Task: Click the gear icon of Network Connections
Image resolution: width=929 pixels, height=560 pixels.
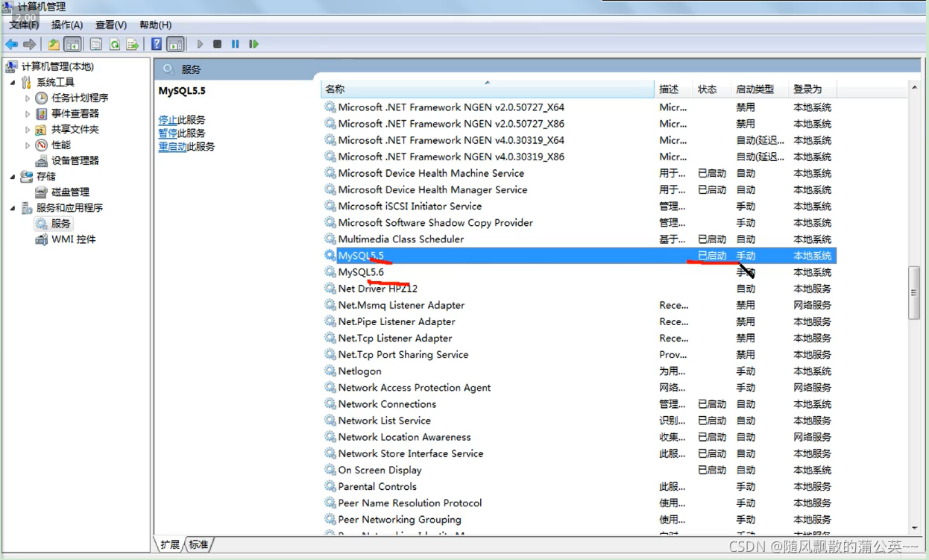Action: point(330,403)
